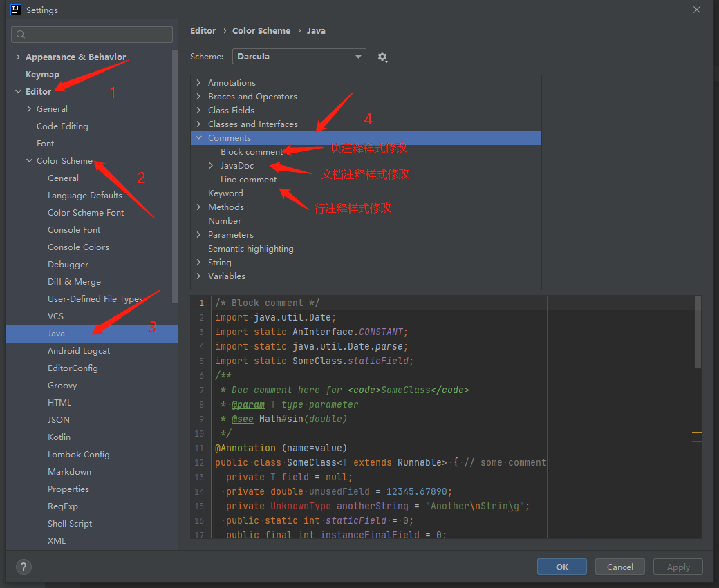Select Android Logcat color settings

[x=79, y=350]
